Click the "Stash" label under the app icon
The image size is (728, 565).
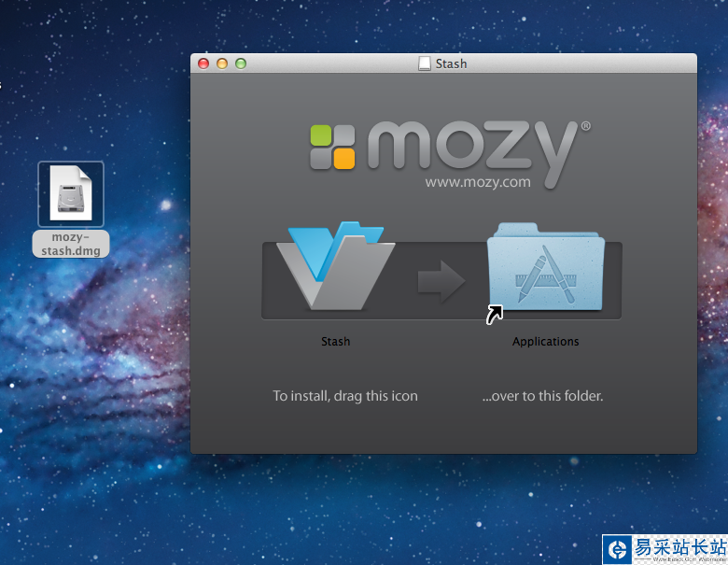pyautogui.click(x=336, y=342)
